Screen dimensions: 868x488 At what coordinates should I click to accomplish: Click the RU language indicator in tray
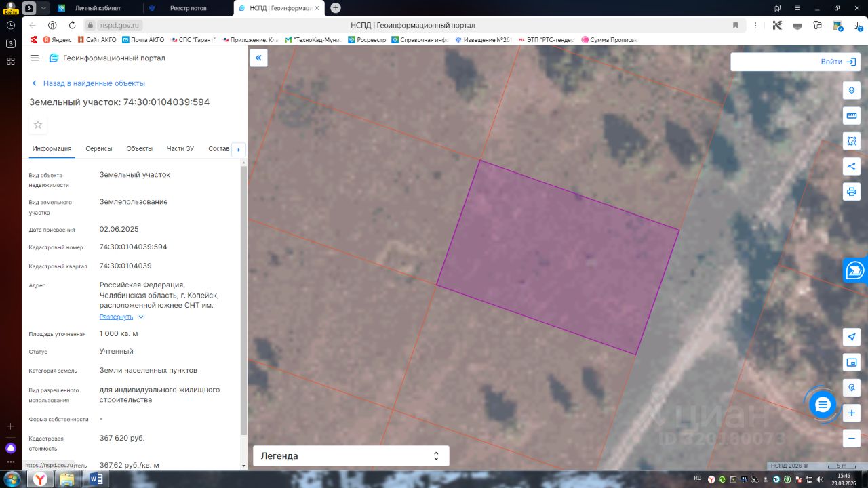697,478
